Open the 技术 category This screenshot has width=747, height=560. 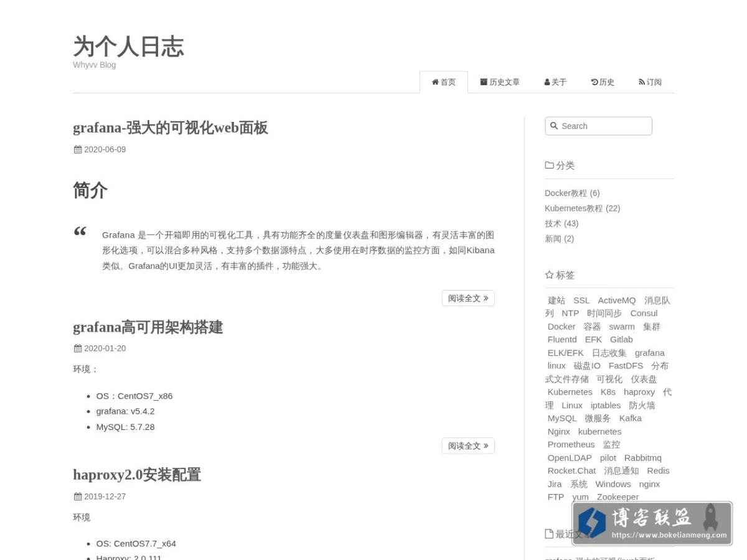pos(553,223)
